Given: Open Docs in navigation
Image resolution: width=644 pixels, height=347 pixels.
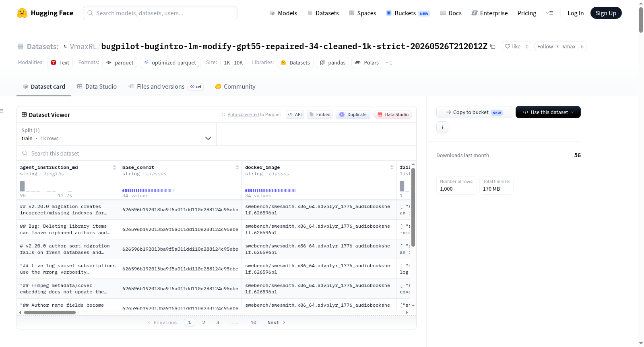Looking at the screenshot, I should pyautogui.click(x=451, y=13).
